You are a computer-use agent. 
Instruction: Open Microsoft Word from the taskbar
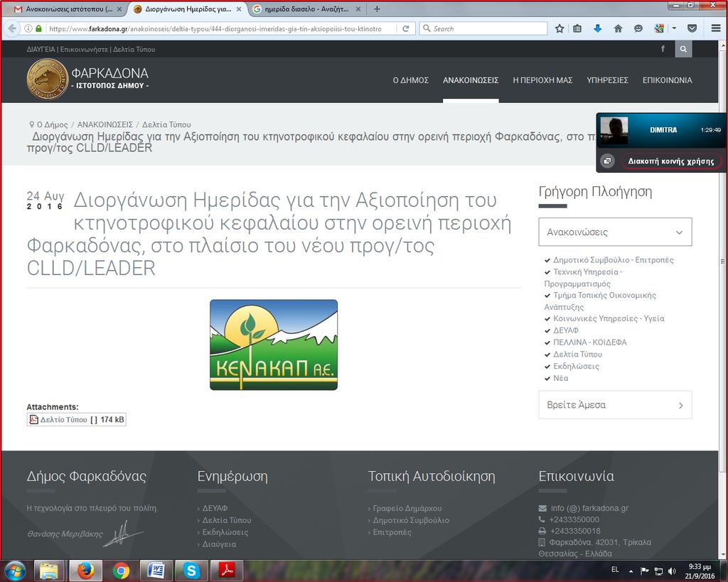pyautogui.click(x=156, y=571)
